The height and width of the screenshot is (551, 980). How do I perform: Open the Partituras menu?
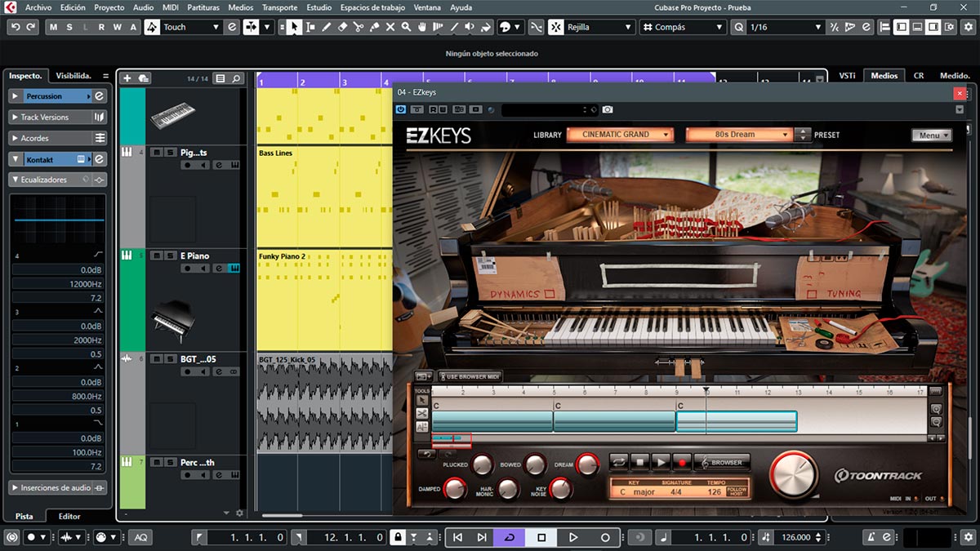click(x=203, y=7)
